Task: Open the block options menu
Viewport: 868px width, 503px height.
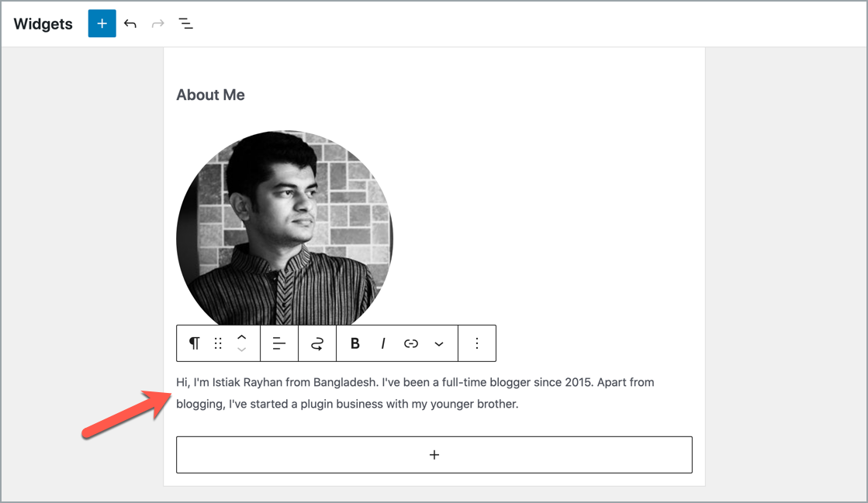Action: 476,343
